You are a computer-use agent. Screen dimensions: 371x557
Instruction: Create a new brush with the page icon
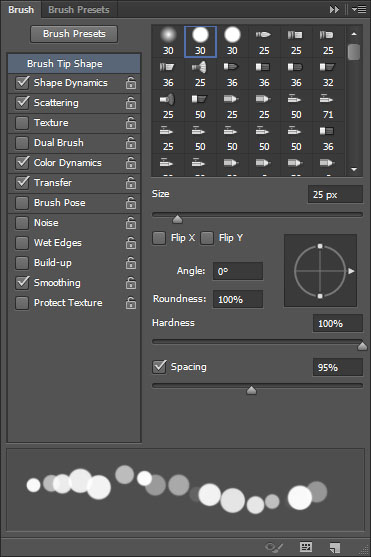335,547
